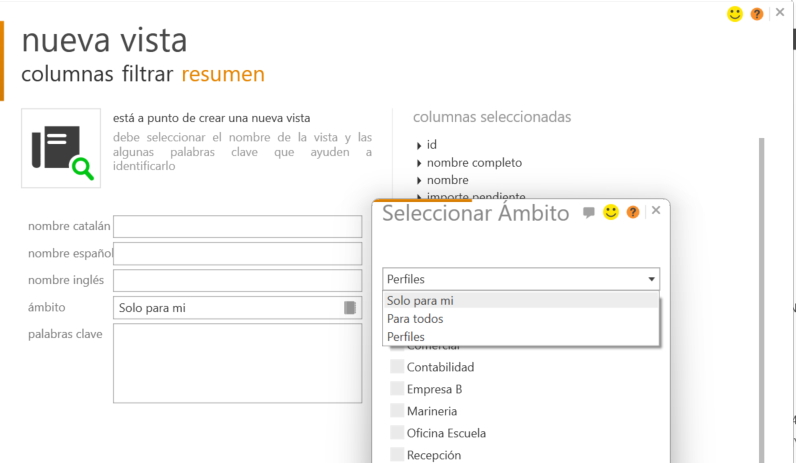Screen dimensions: 796x463
Task: Expand the 'id' column entry
Action: pyautogui.click(x=419, y=146)
